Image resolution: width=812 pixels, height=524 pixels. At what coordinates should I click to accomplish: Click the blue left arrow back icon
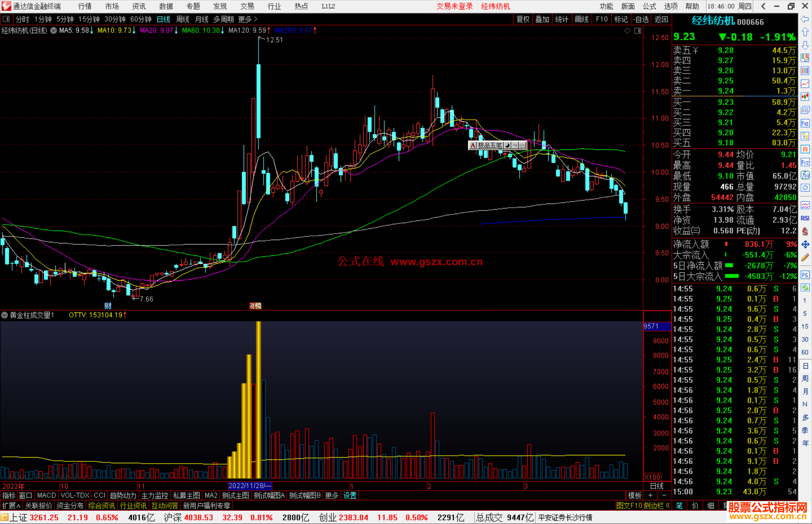805,19
